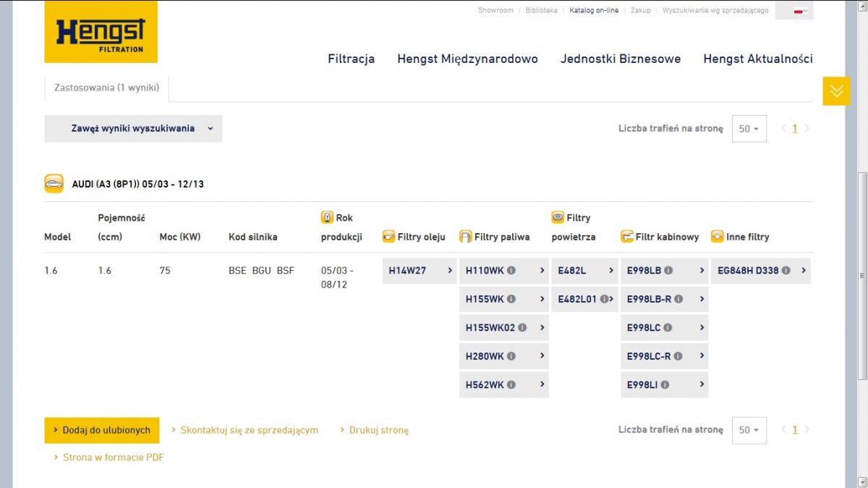Open air filter E482L

pyautogui.click(x=584, y=271)
